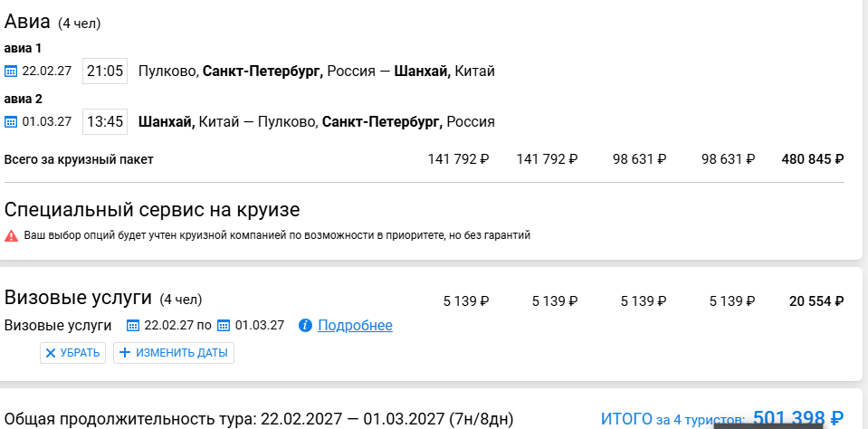Click the 21:05 departure time box
Screen dimensions: 868x429
pyautogui.click(x=105, y=71)
